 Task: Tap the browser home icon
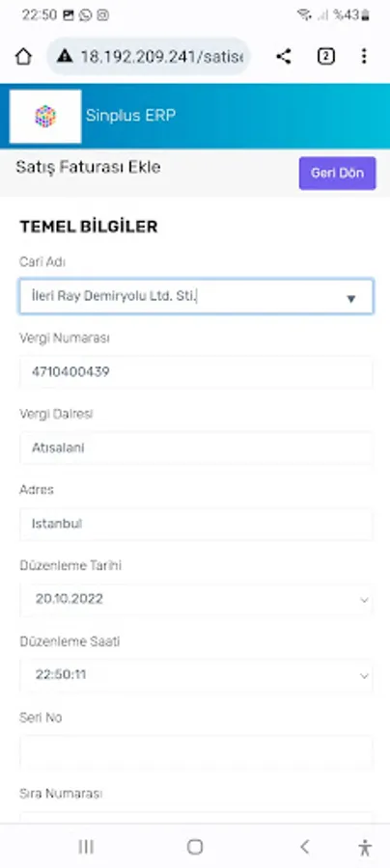[x=23, y=56]
